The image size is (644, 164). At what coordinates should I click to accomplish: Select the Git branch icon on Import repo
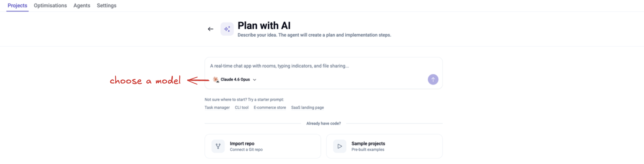[x=218, y=146]
